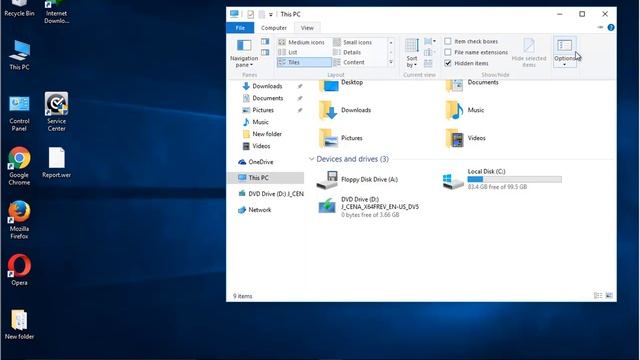The width and height of the screenshot is (640, 360).
Task: Click the Pictures folder tile
Action: click(341, 138)
